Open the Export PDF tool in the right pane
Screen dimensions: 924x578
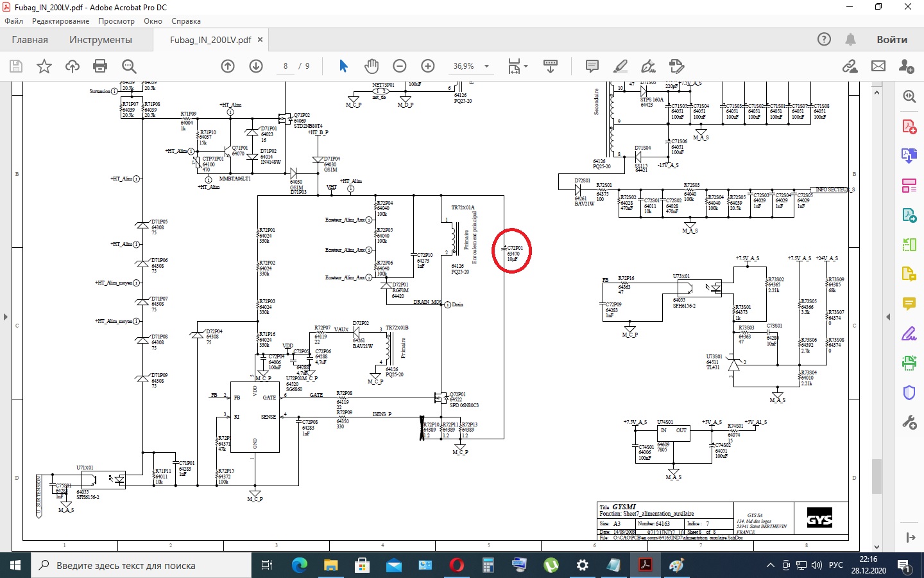[x=909, y=215]
